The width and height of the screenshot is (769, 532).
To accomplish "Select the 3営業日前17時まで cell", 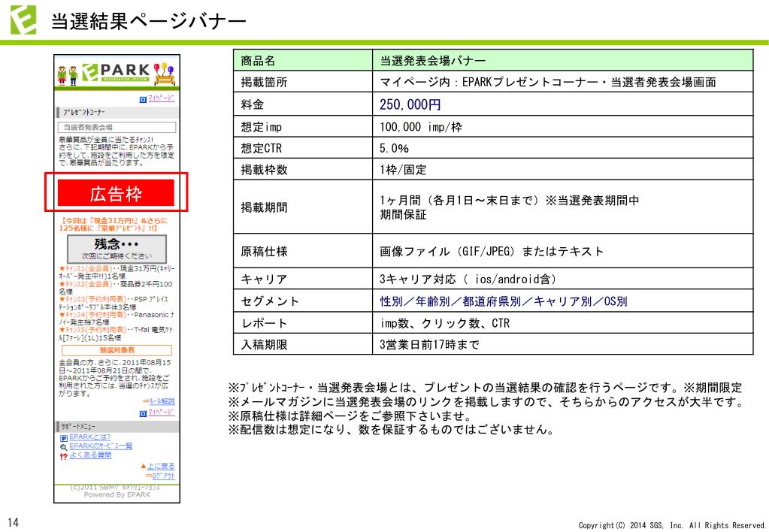I will pos(562,344).
